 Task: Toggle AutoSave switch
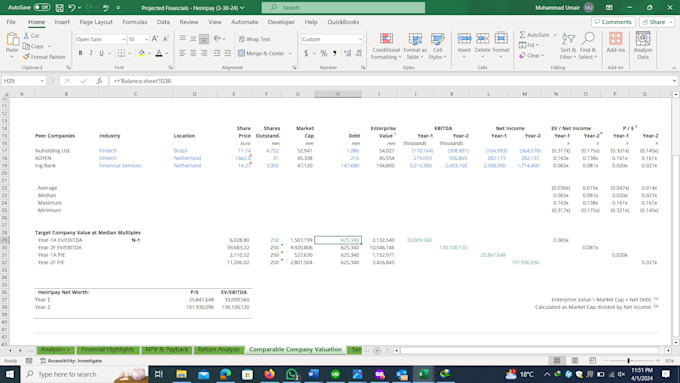coord(42,7)
